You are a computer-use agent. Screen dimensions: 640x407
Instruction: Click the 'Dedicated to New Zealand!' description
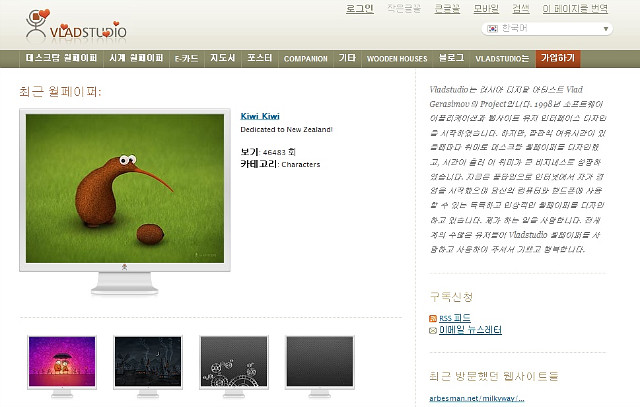pyautogui.click(x=287, y=129)
